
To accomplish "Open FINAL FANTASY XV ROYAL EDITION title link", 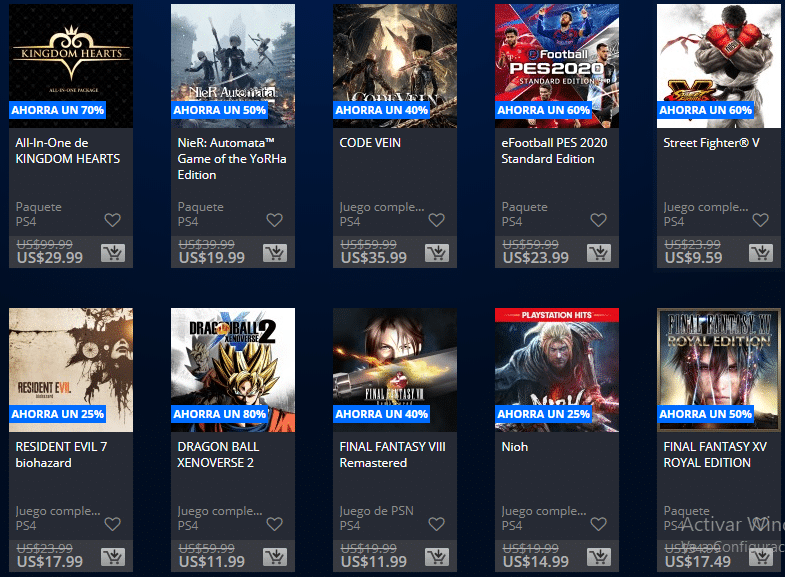I will [715, 454].
